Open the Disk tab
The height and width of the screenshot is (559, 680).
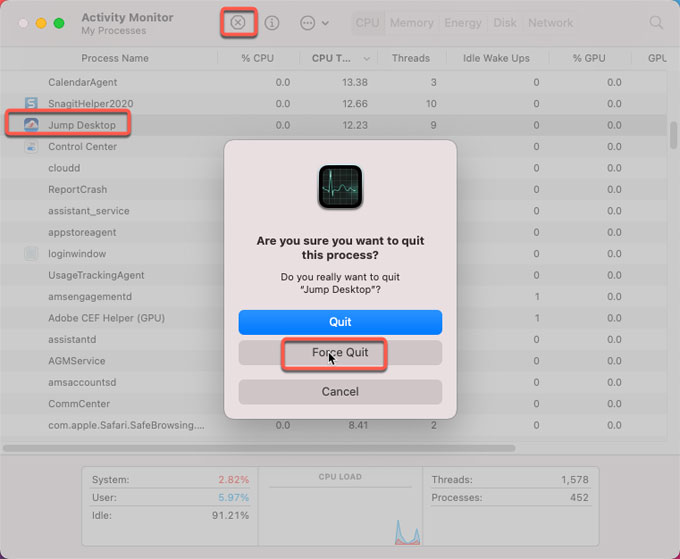click(505, 22)
